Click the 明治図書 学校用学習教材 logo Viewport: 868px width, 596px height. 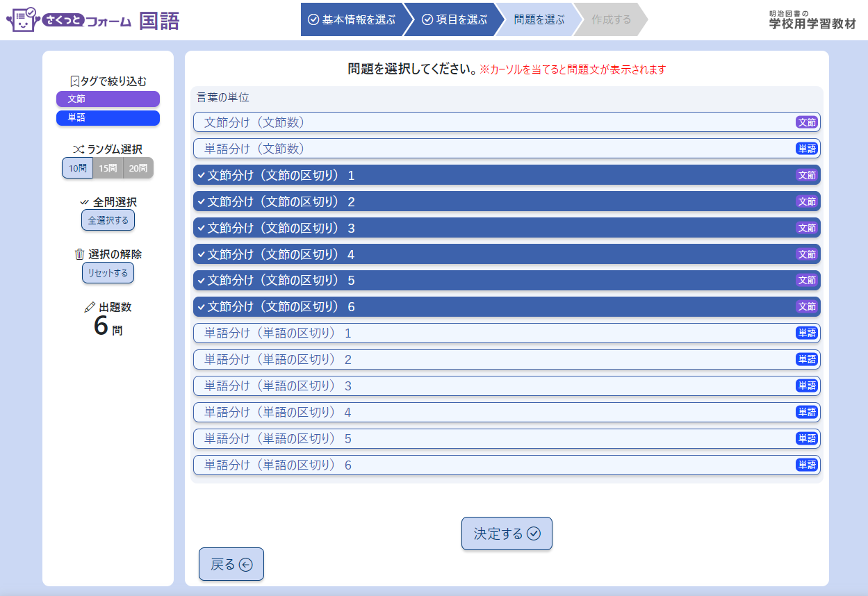812,20
